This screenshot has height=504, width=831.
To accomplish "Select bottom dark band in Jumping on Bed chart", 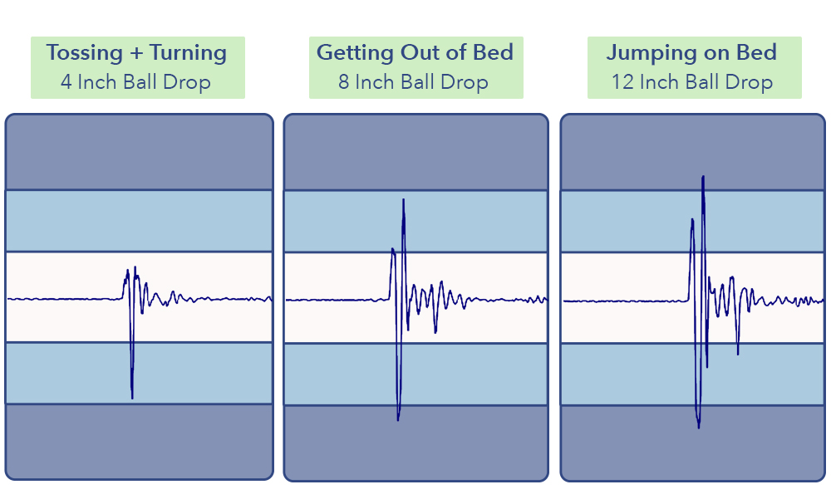I will [x=692, y=442].
